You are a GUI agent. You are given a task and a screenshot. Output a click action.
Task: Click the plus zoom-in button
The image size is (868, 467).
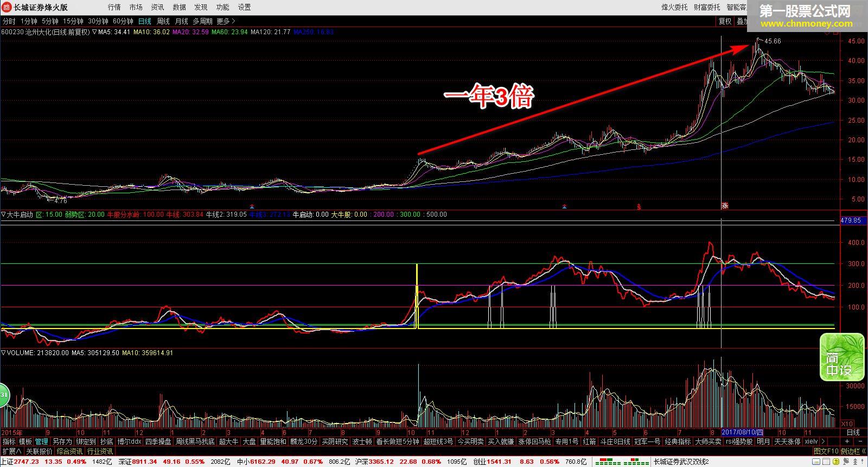click(847, 441)
